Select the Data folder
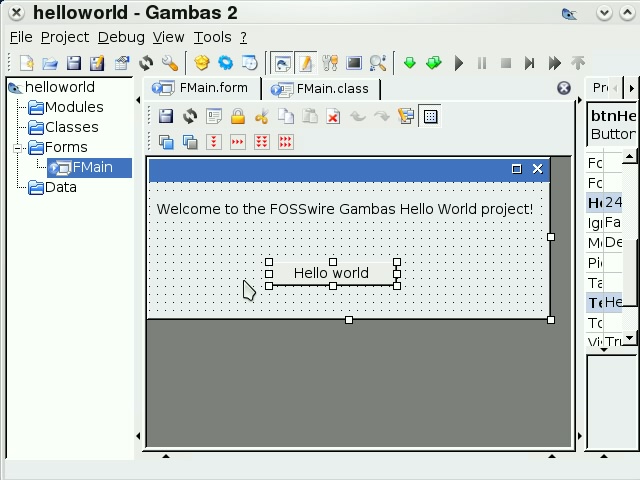Image resolution: width=640 pixels, height=480 pixels. [53, 187]
